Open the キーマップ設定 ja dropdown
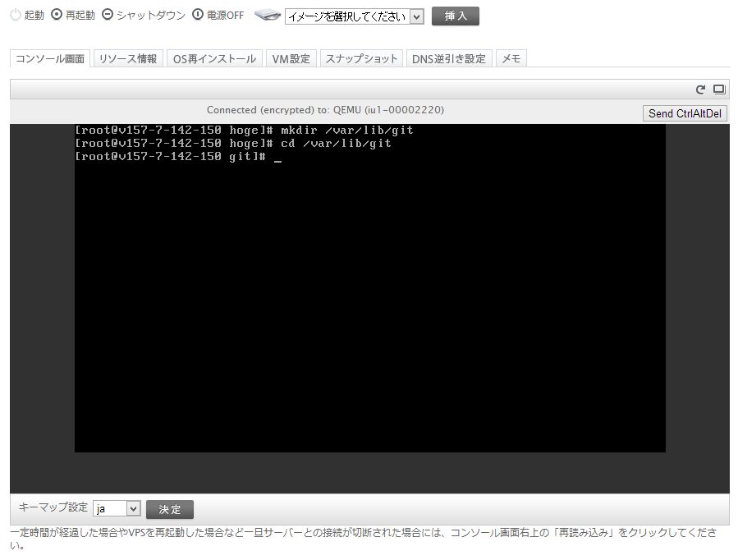The width and height of the screenshot is (738, 560). (x=117, y=508)
